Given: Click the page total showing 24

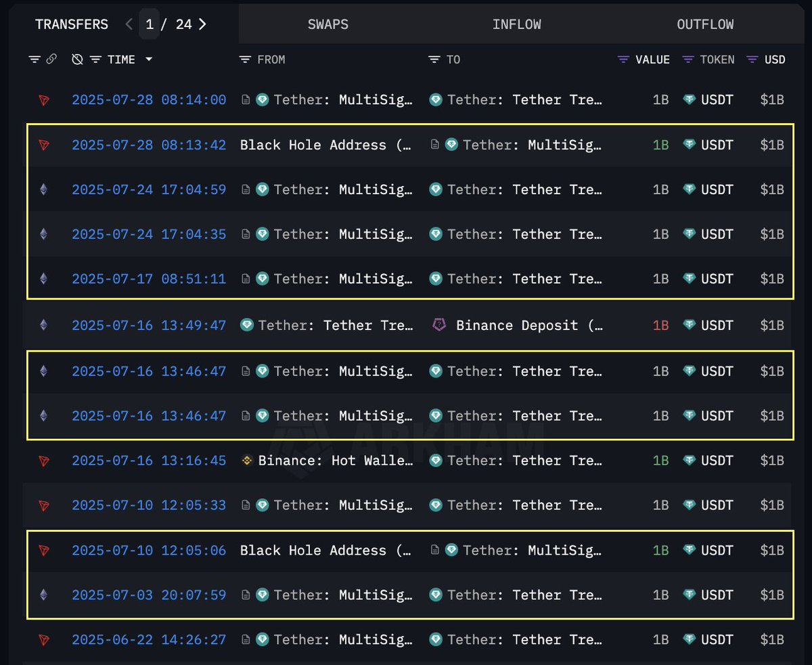Looking at the screenshot, I should [x=183, y=24].
